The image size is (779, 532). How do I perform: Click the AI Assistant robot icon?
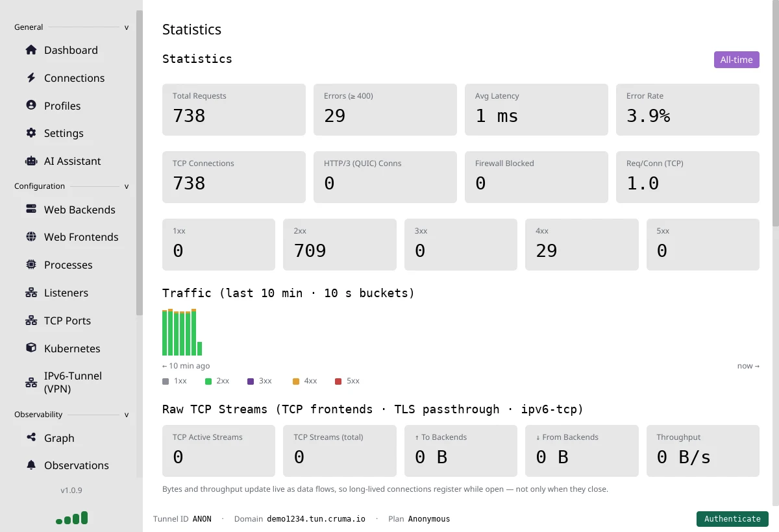[x=31, y=161]
